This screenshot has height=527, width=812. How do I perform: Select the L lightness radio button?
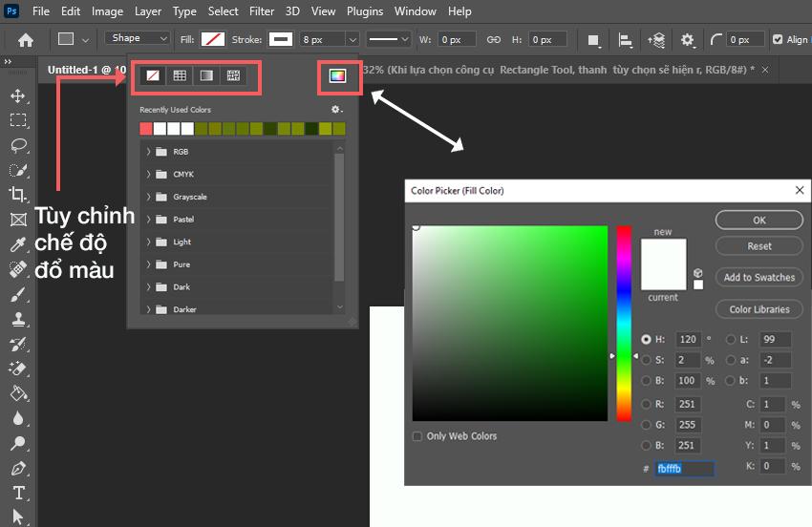731,340
